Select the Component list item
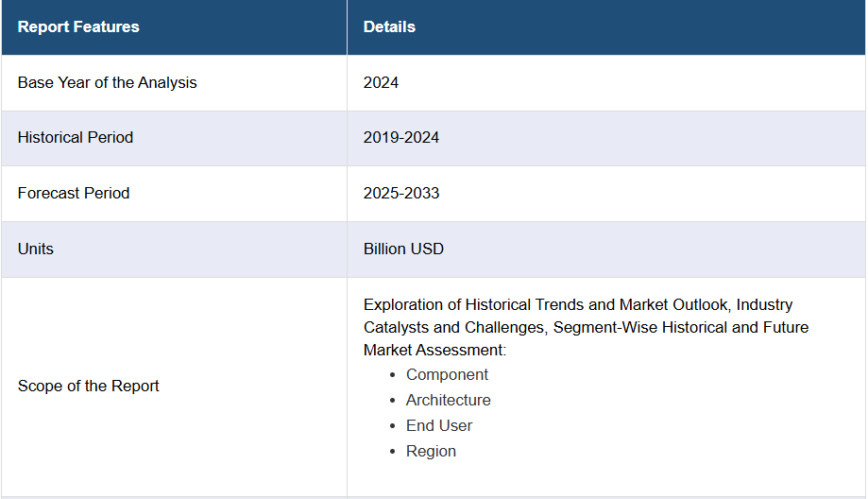This screenshot has height=499, width=868. pos(447,374)
